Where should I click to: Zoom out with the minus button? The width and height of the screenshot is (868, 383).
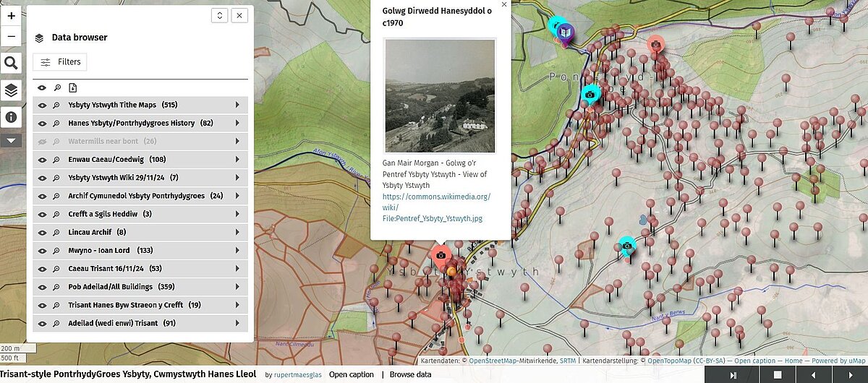(x=11, y=35)
